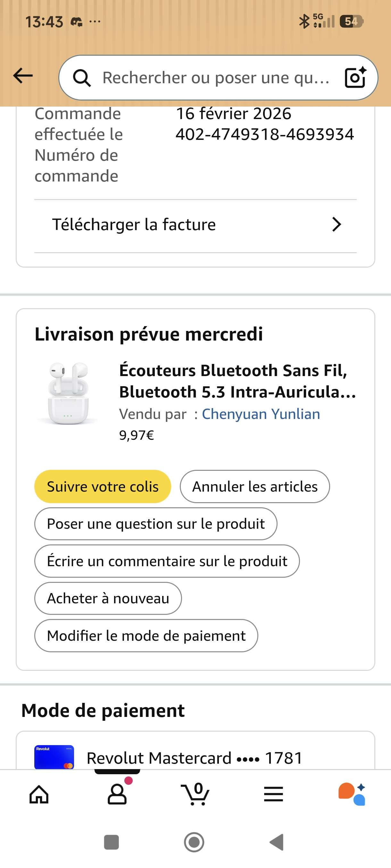Open the Rufus AI assistant icon
This screenshot has height=868, width=391.
(x=352, y=794)
